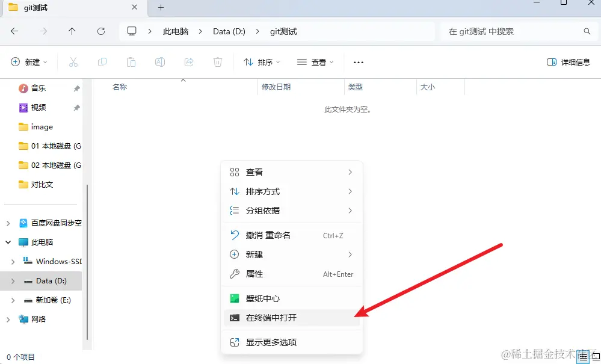Viewport: 601px width, 364px height.
Task: Click the chevron after Data (D:) in address bar
Action: (x=257, y=31)
